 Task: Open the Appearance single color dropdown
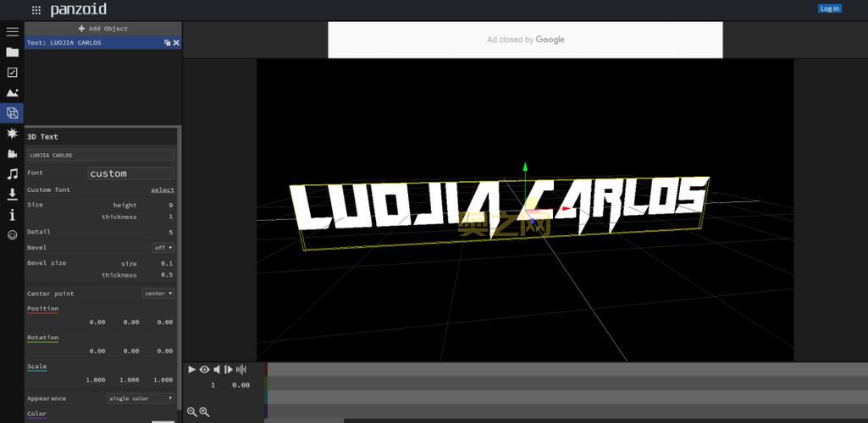click(141, 398)
